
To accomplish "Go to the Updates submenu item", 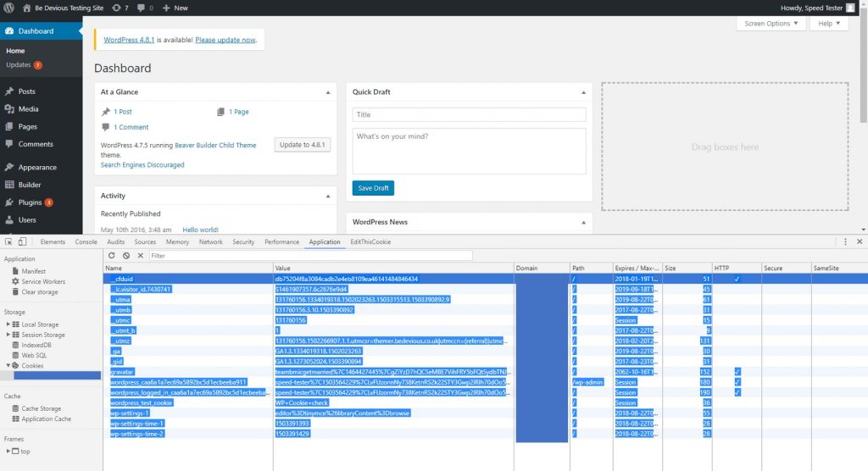I will pyautogui.click(x=24, y=64).
